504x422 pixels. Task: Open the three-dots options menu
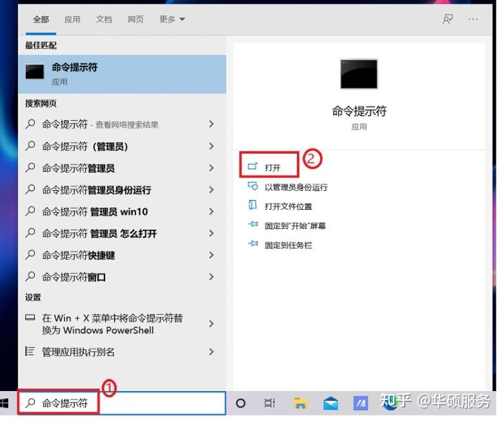473,19
